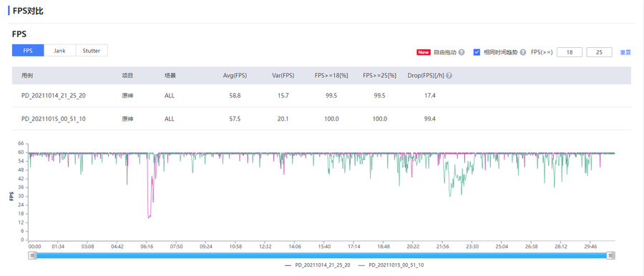Toggle PD_20211014_21_25_20 legend entry
Viewport: 644px width, 276px height.
click(x=318, y=265)
